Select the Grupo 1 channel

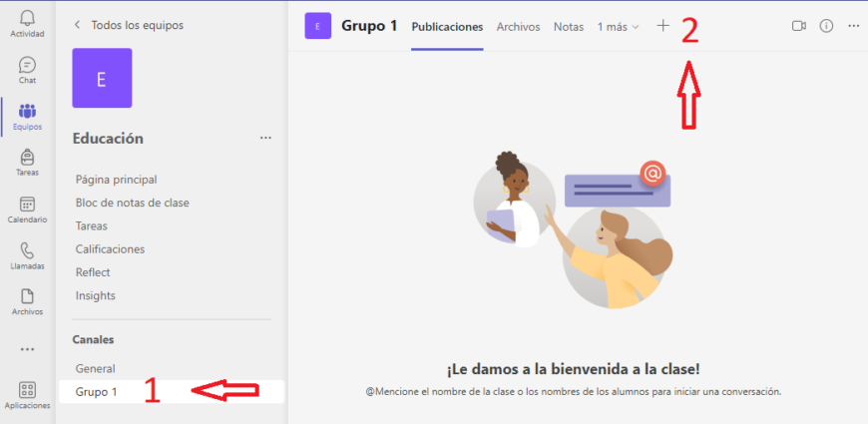[172, 391]
